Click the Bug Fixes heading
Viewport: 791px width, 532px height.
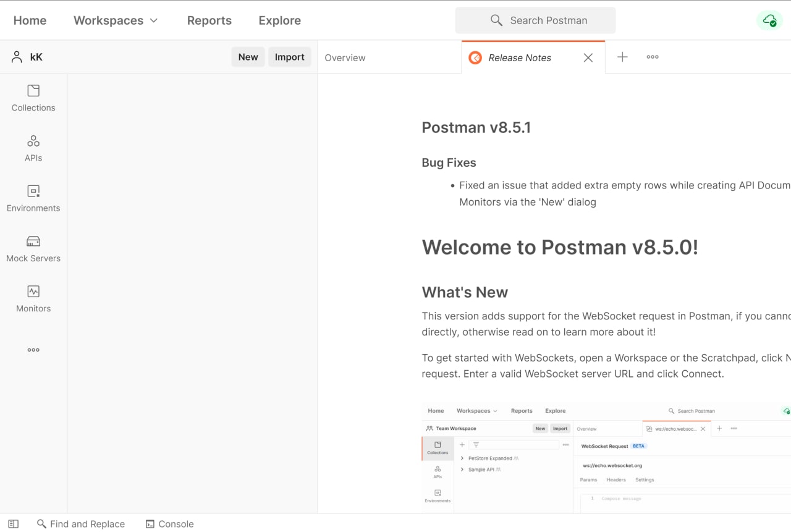(449, 163)
